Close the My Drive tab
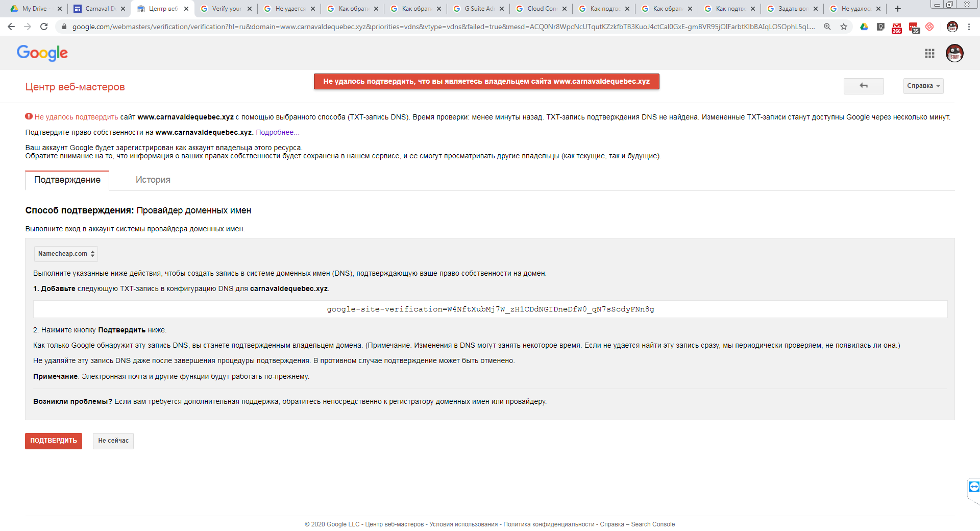 point(60,9)
